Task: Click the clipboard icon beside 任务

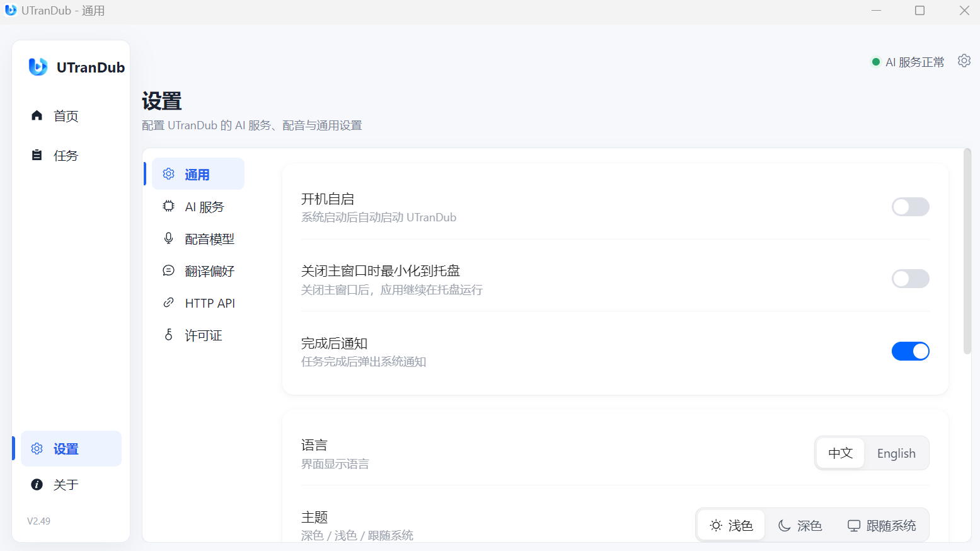Action: point(37,155)
